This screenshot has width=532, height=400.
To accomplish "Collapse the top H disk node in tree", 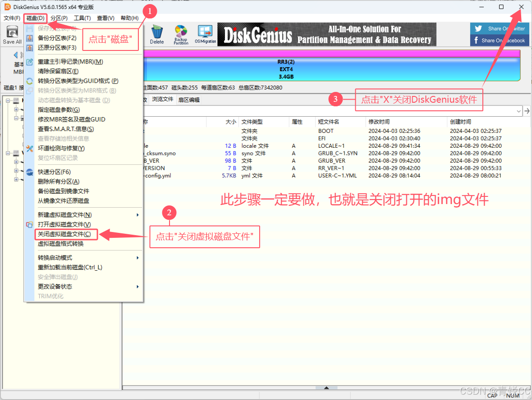I will point(8,100).
